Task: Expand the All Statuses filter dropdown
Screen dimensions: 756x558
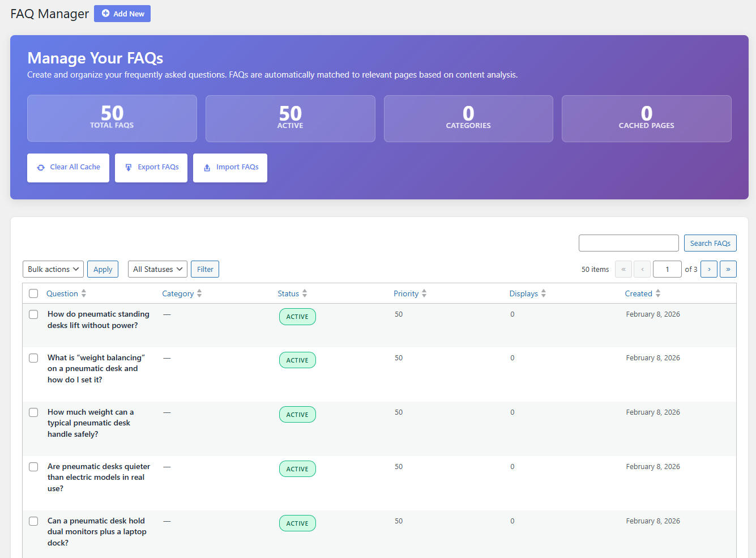Action: pyautogui.click(x=157, y=269)
